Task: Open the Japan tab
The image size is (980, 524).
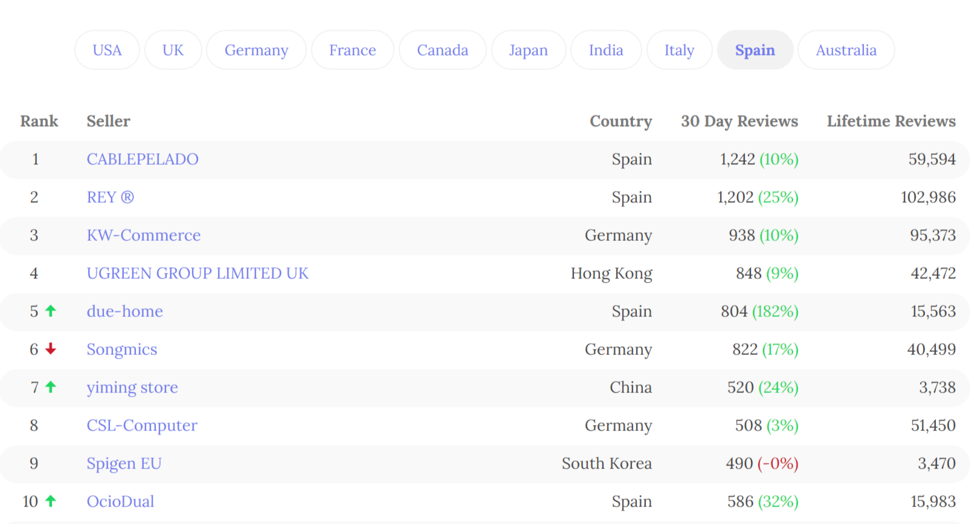Action: [x=528, y=50]
